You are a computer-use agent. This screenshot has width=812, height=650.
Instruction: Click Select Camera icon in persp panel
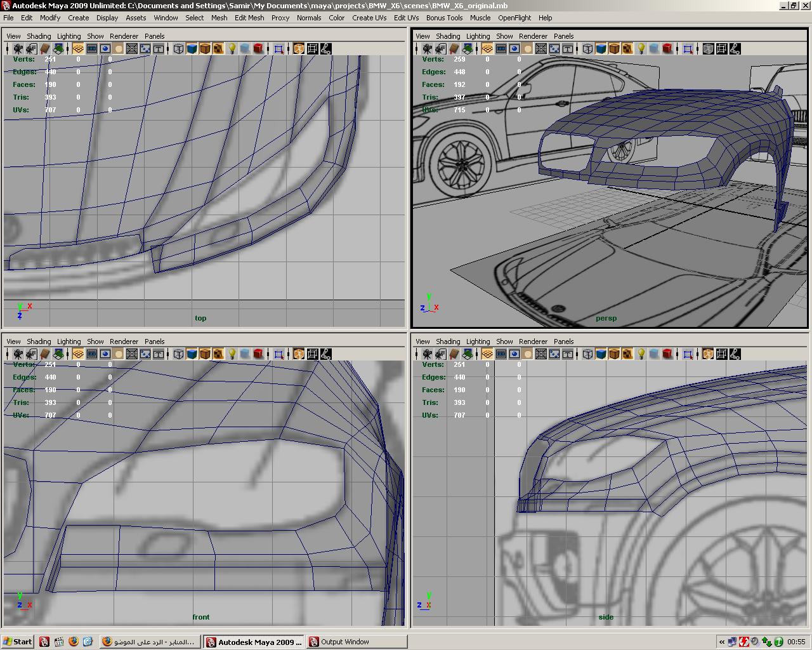click(x=427, y=49)
